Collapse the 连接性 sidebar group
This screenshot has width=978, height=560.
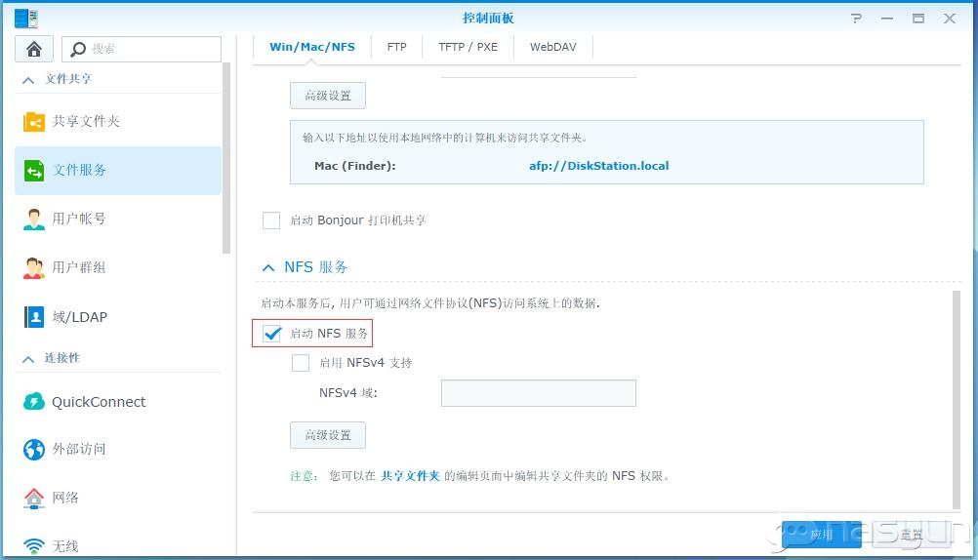click(28, 359)
